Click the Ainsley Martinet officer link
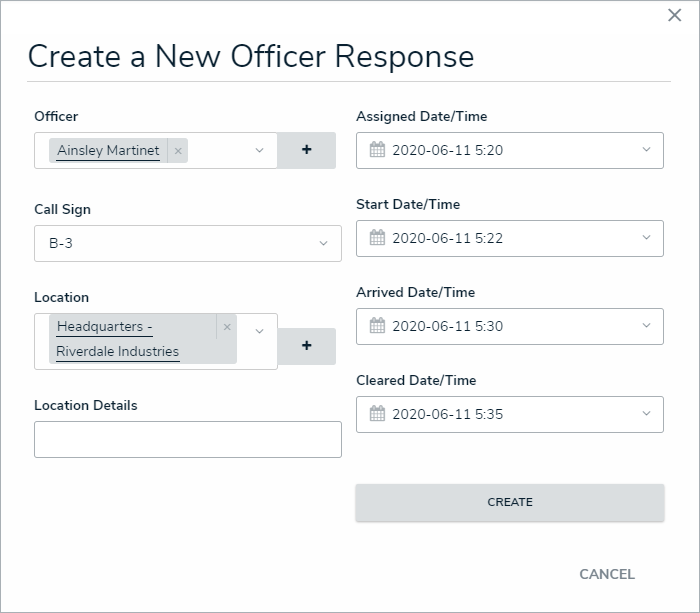Screen dimensions: 700x613 [x=108, y=151]
